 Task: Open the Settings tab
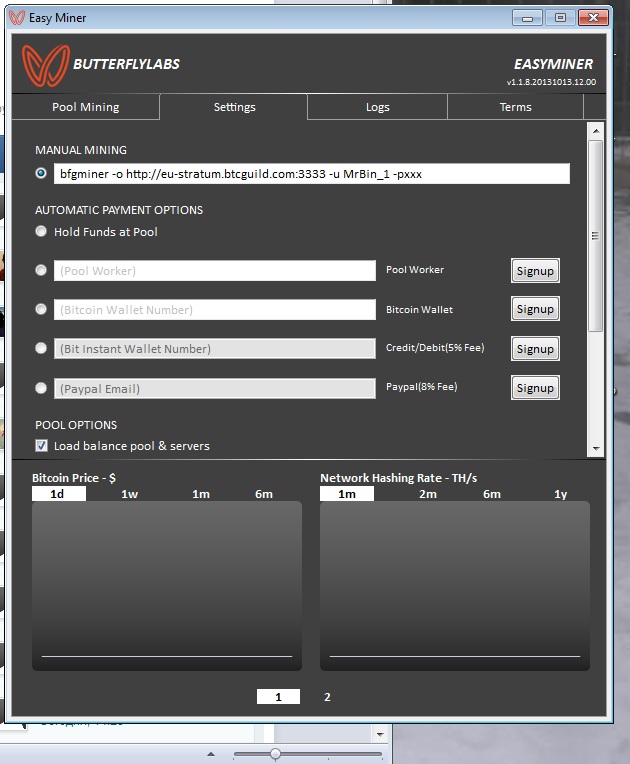tap(234, 107)
